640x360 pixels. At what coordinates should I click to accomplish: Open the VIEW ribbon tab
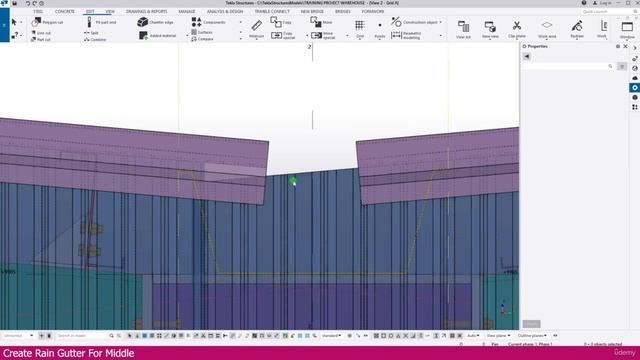(x=110, y=11)
